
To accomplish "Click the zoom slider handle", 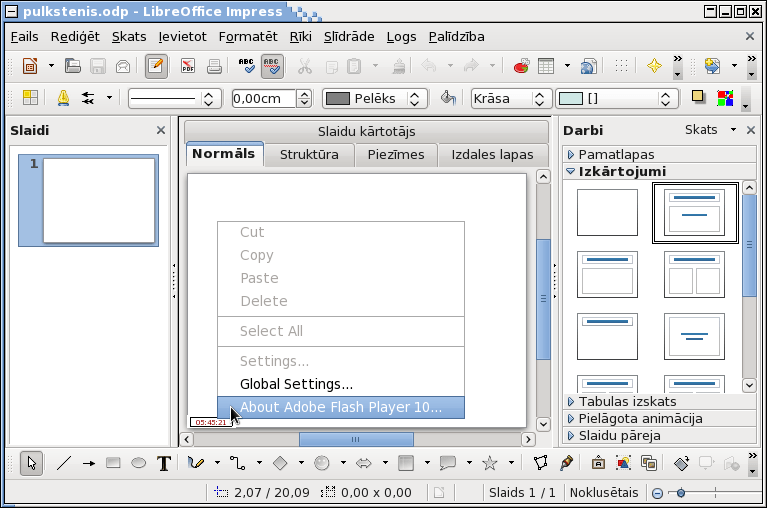I will (x=680, y=493).
